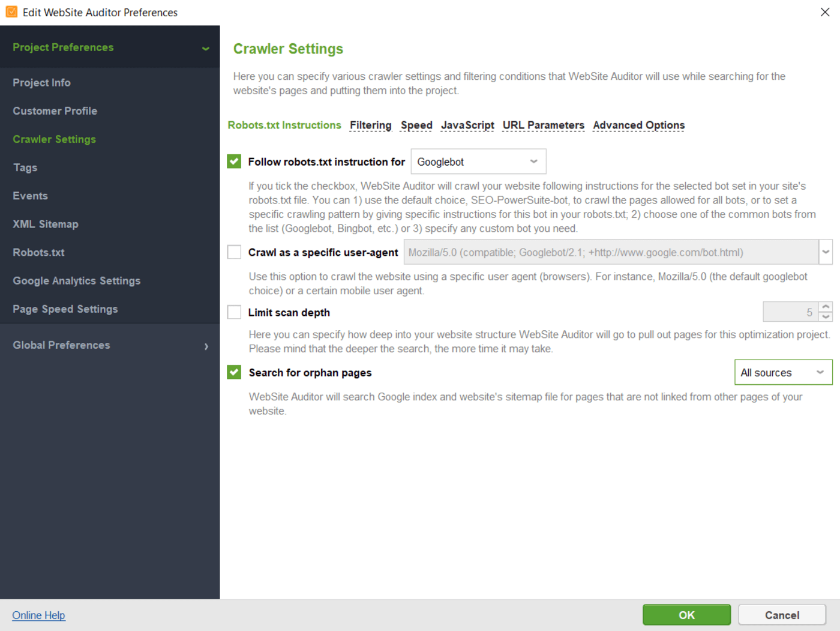Switch to the Filtering tab
Screen dimensions: 840x631
(x=370, y=125)
